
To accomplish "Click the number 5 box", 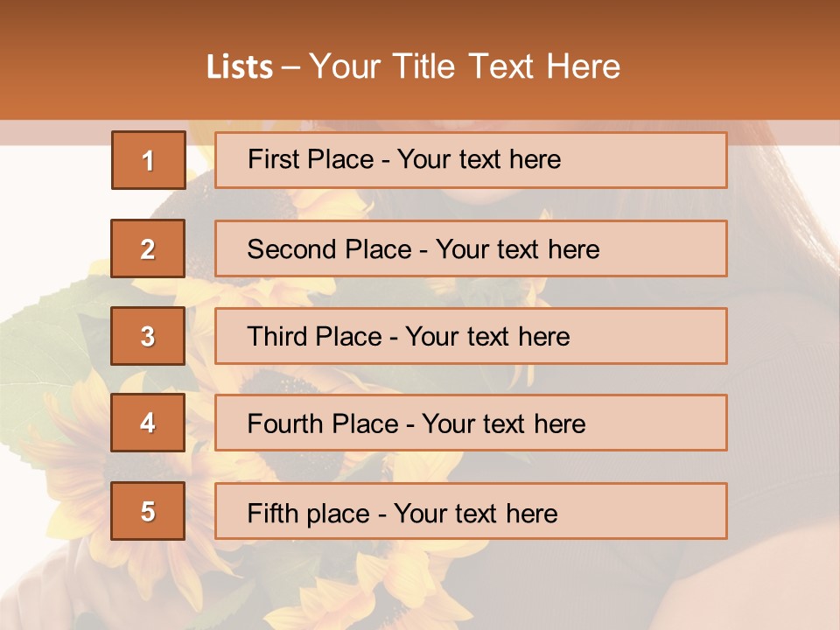I will click(148, 511).
